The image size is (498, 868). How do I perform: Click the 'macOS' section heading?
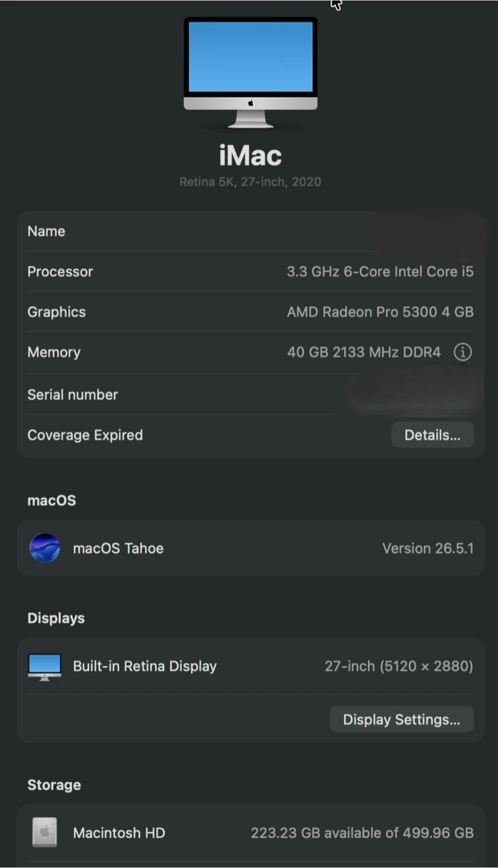click(52, 500)
